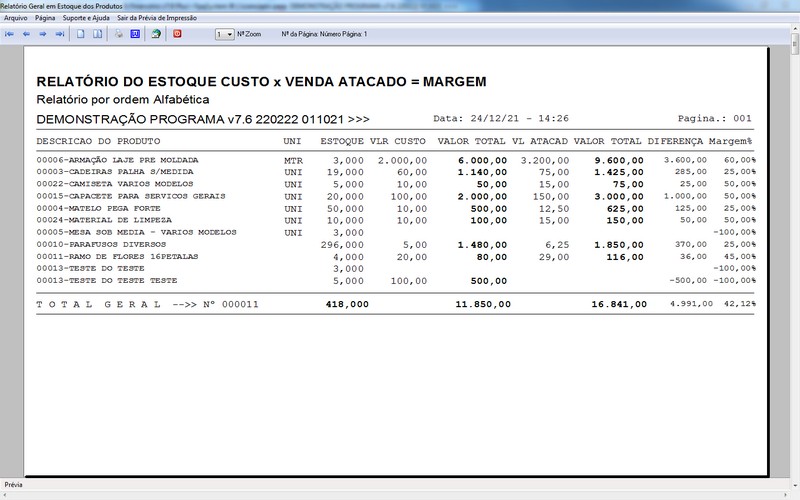Go to next page arrow icon

[x=43, y=34]
